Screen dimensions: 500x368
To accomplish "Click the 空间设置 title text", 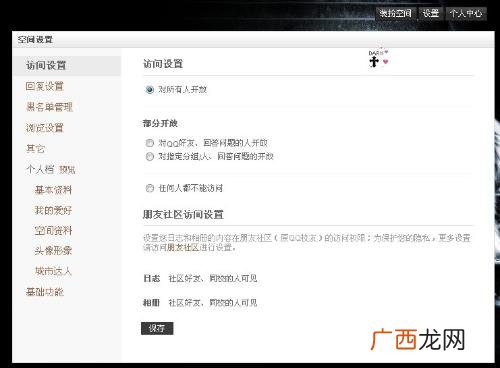I will 35,40.
